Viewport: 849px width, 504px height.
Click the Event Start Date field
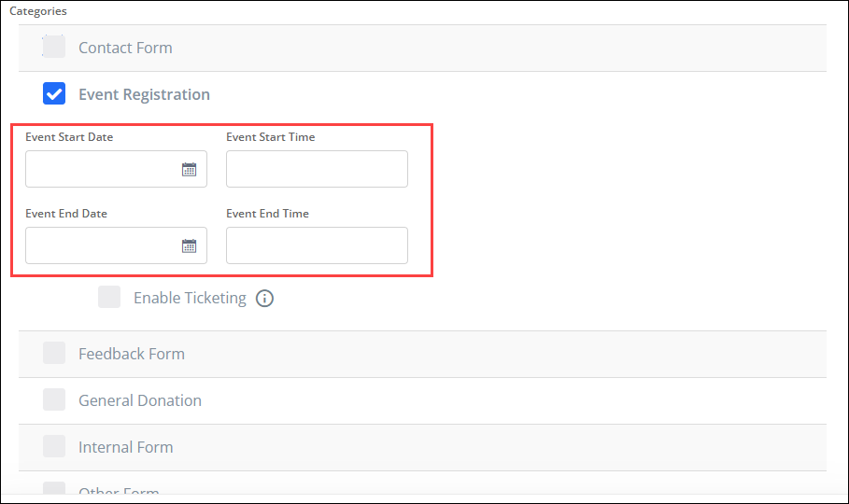tap(101, 169)
